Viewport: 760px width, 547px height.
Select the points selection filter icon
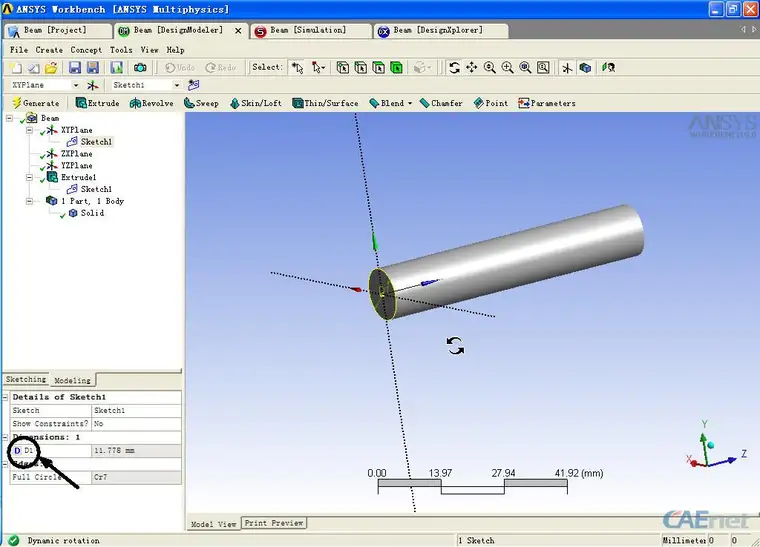pyautogui.click(x=343, y=67)
